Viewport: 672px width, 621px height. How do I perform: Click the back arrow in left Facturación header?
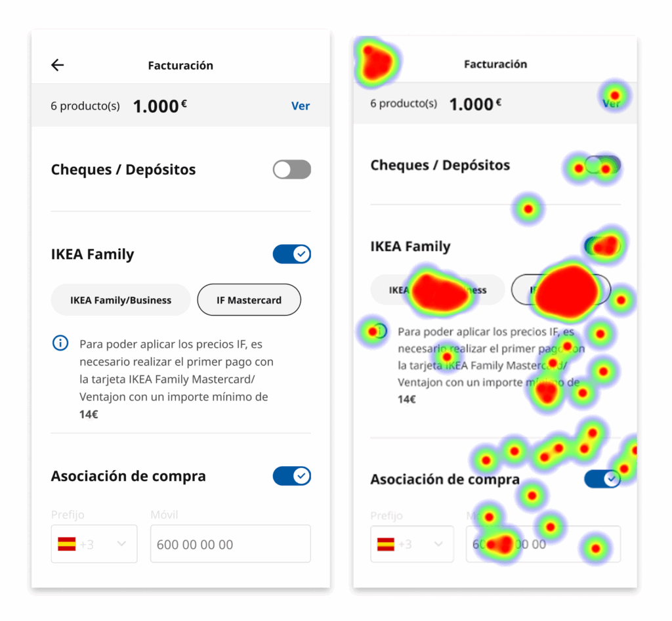[58, 65]
